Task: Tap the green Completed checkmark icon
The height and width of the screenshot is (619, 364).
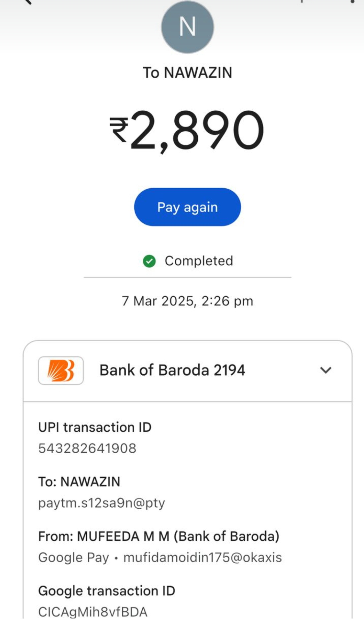Action: tap(149, 261)
